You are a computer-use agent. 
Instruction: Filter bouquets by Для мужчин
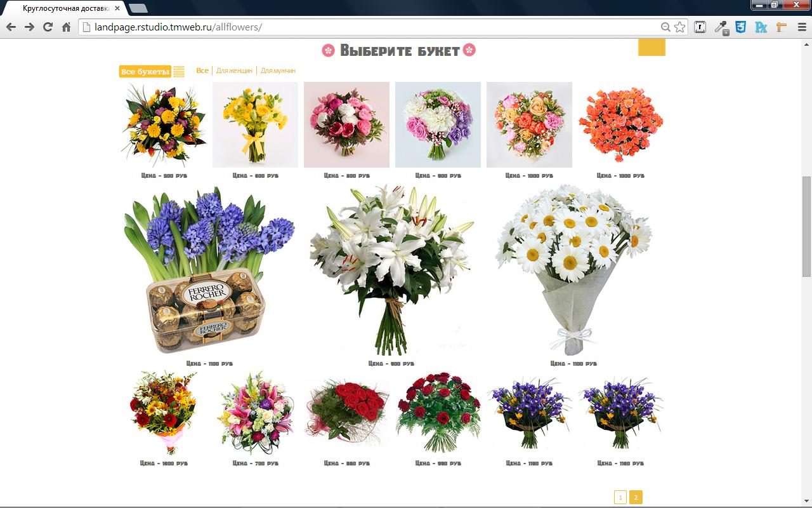[278, 70]
